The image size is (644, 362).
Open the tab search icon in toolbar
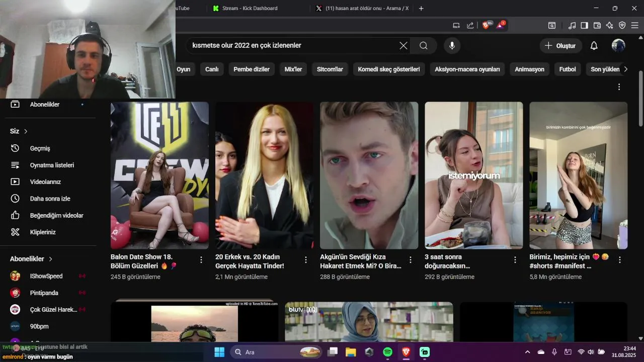(552, 25)
